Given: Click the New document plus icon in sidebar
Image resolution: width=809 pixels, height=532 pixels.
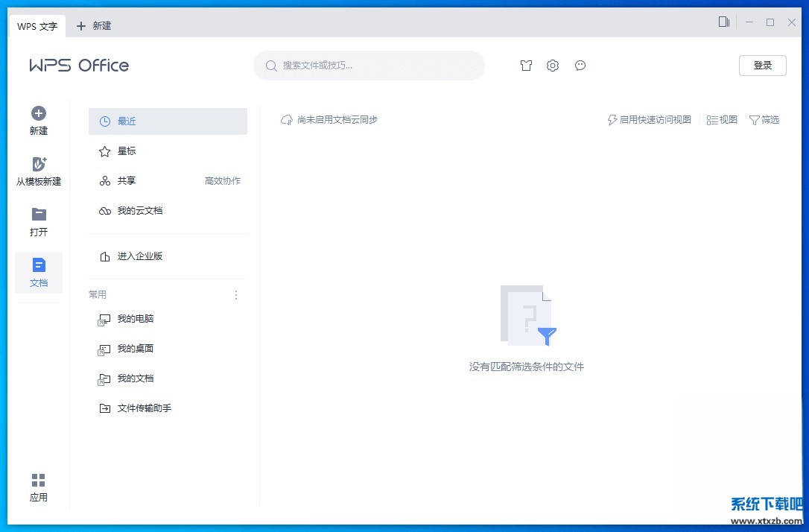Looking at the screenshot, I should pyautogui.click(x=39, y=114).
